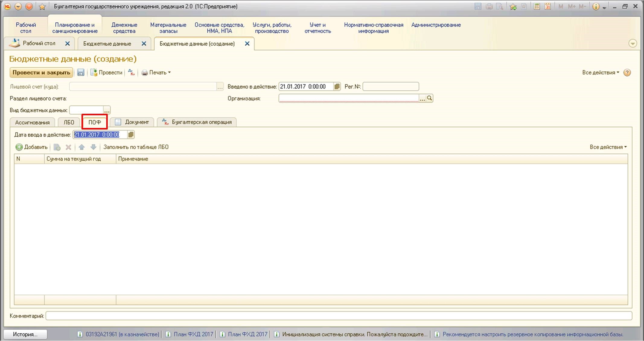Screen dimensions: 644x341
Task: Click the magnifier icon next to Организация
Action: 429,98
